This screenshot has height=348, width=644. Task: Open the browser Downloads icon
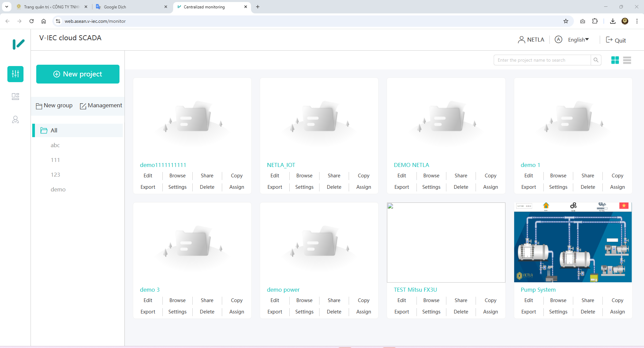[x=612, y=21]
